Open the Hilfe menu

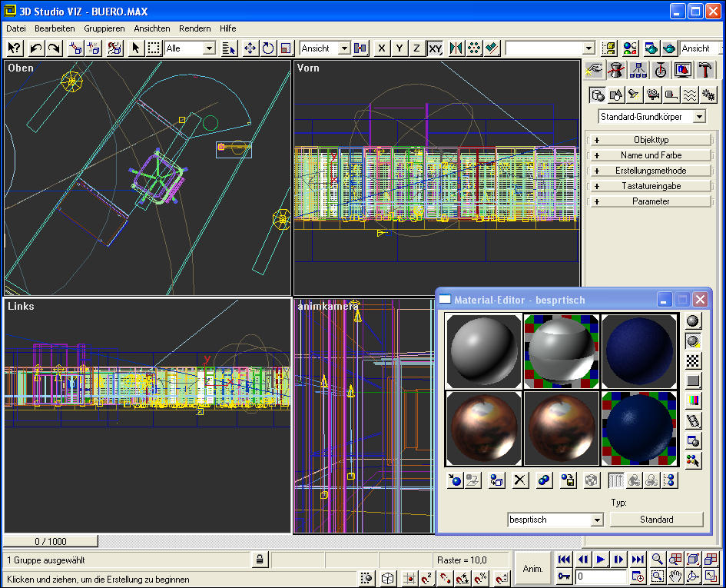click(x=228, y=28)
